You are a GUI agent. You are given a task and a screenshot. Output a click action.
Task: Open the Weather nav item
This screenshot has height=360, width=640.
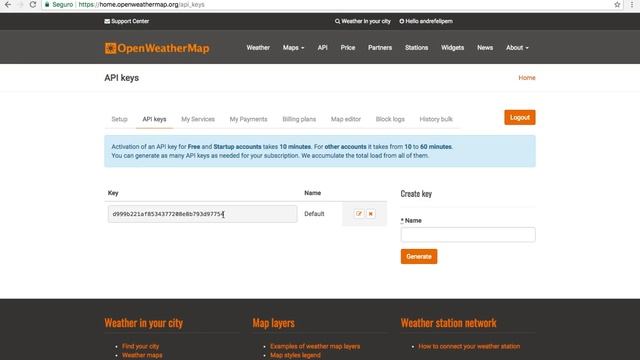tap(258, 48)
